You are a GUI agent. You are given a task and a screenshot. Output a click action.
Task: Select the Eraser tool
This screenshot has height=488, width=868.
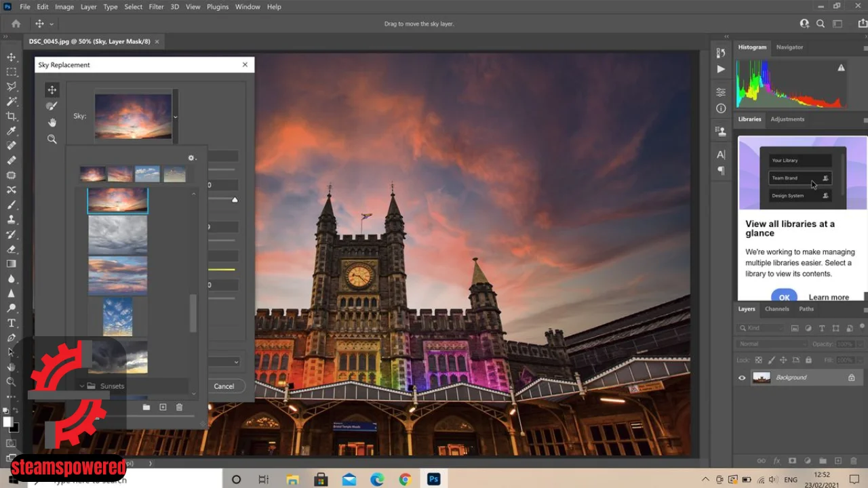pyautogui.click(x=12, y=249)
